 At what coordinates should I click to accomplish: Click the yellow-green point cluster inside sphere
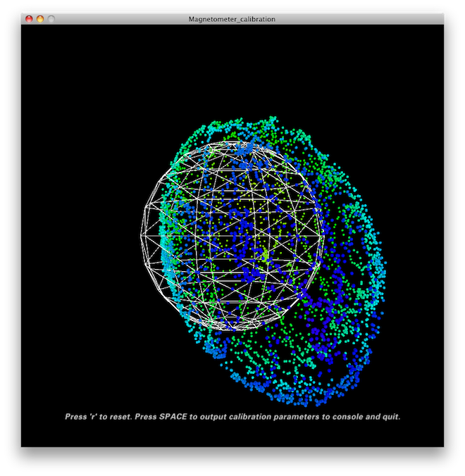click(x=266, y=254)
